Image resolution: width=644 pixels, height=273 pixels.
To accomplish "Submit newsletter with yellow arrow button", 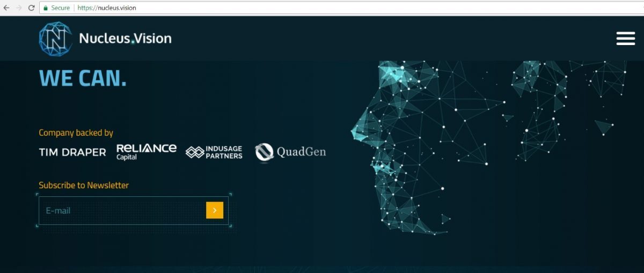I will [x=214, y=210].
